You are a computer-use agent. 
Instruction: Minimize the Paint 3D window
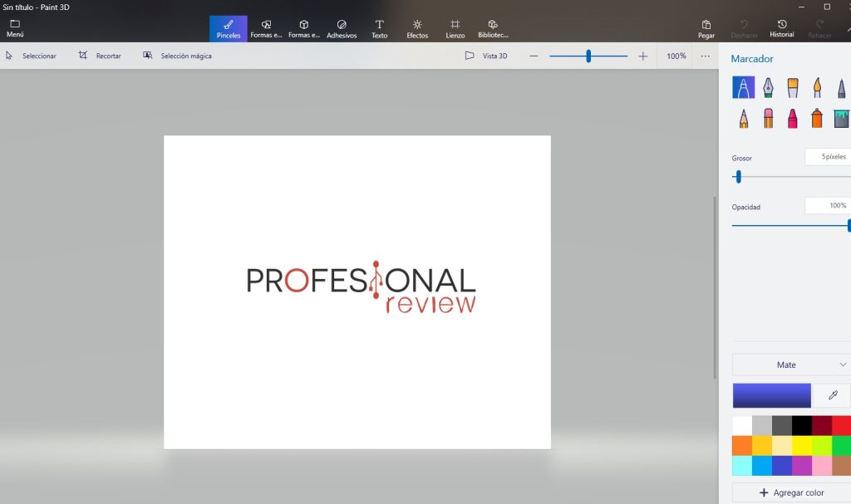pyautogui.click(x=802, y=7)
